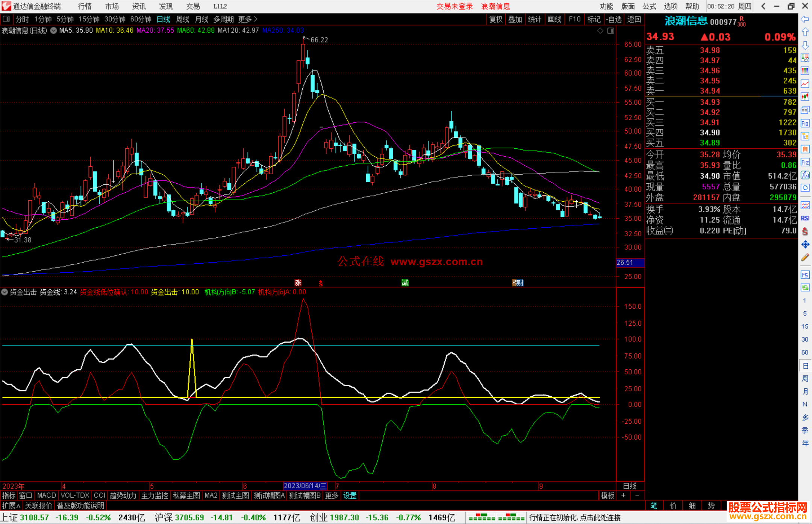Click the 复权 button

coord(495,19)
